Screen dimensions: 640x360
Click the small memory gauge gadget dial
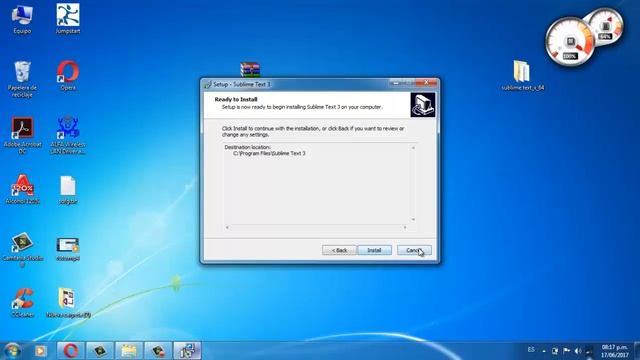606,27
